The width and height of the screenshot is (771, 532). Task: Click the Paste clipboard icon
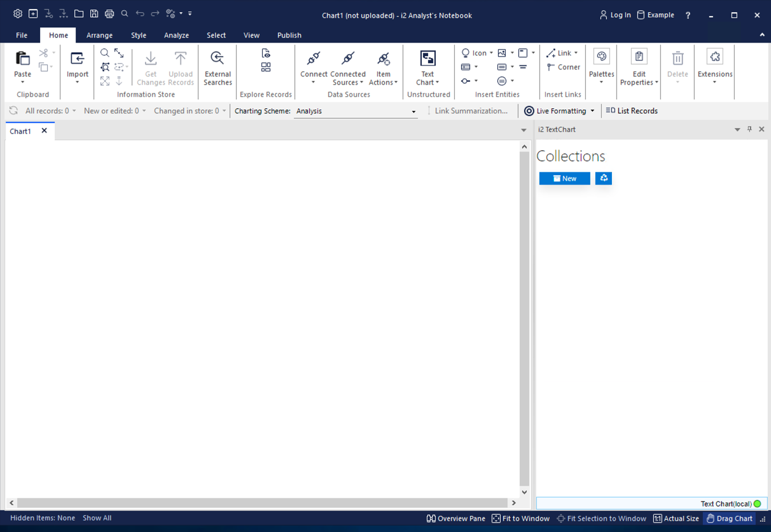(x=22, y=59)
